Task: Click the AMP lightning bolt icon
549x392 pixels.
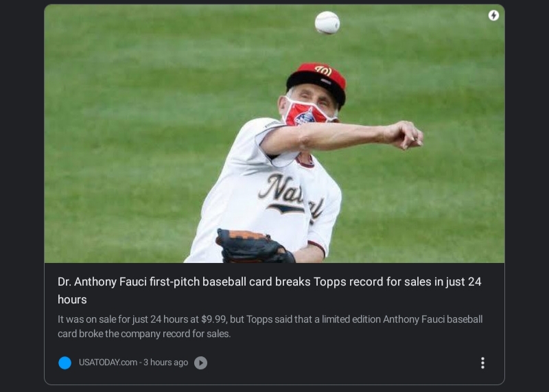Action: tap(493, 15)
